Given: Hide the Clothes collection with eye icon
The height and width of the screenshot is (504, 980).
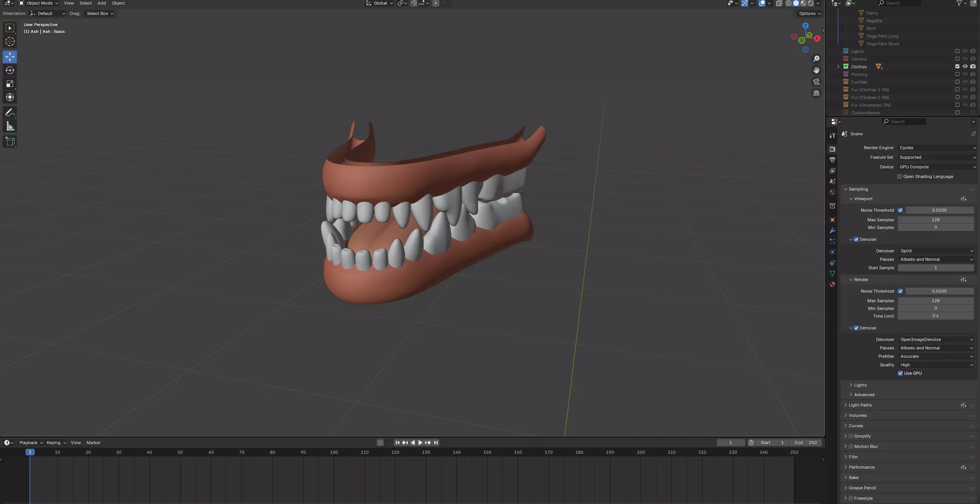Looking at the screenshot, I should point(965,67).
